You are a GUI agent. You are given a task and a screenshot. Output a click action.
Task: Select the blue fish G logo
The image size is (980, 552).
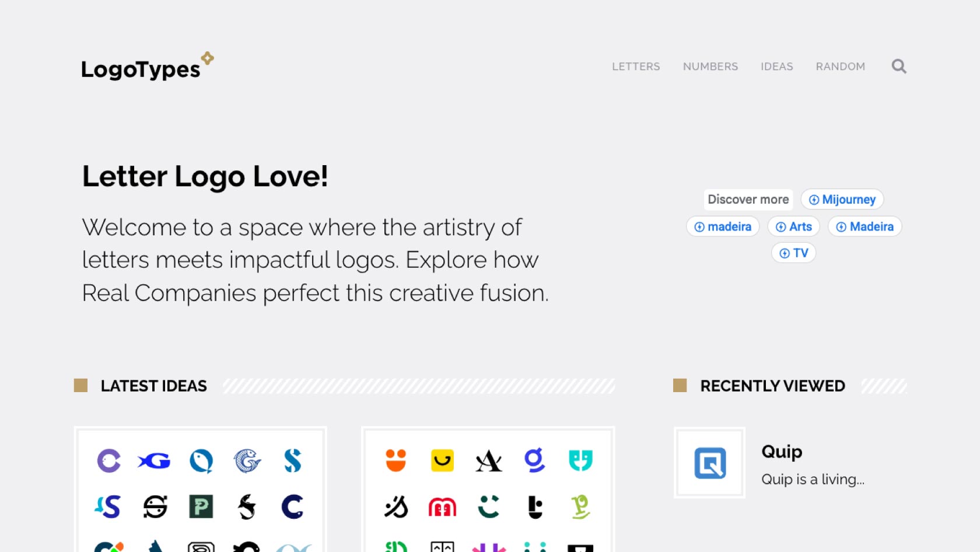(x=155, y=460)
